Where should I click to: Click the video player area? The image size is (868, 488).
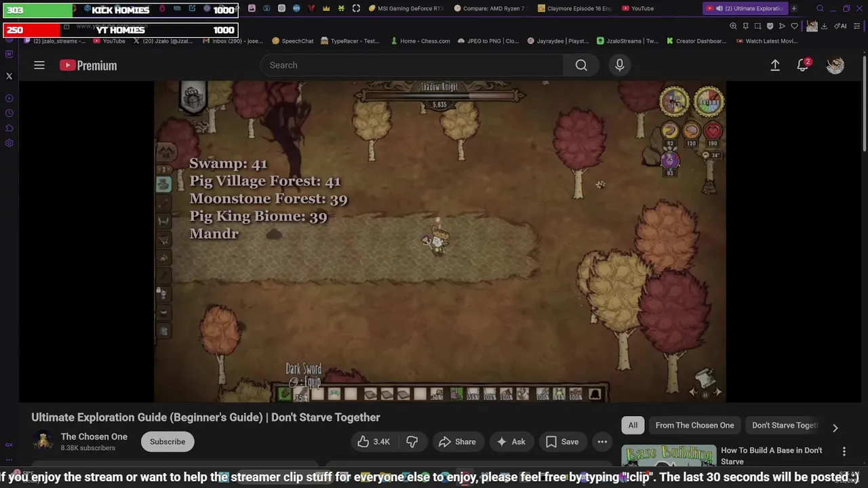point(439,241)
